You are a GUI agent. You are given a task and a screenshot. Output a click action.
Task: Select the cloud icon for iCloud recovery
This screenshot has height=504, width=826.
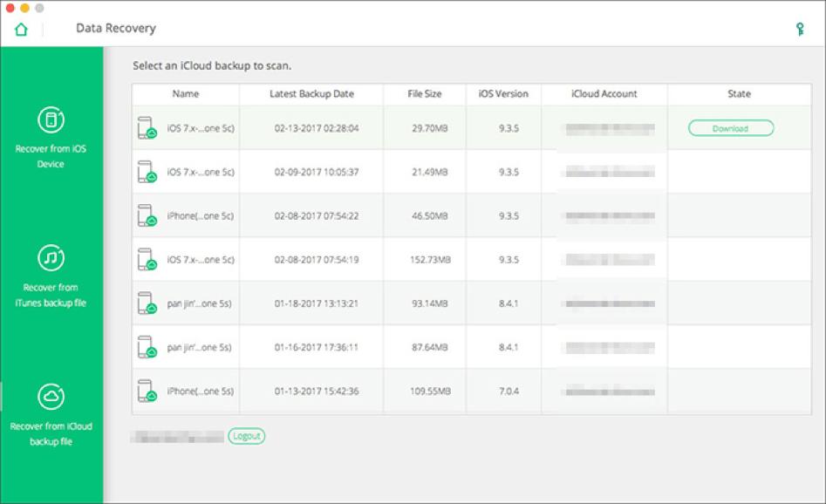pos(51,396)
